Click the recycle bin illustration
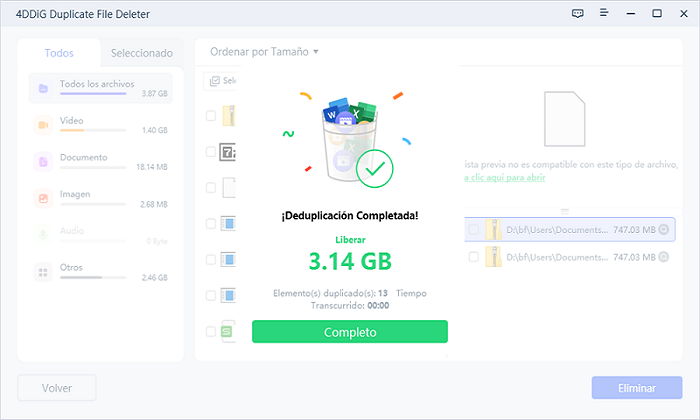 tap(349, 139)
